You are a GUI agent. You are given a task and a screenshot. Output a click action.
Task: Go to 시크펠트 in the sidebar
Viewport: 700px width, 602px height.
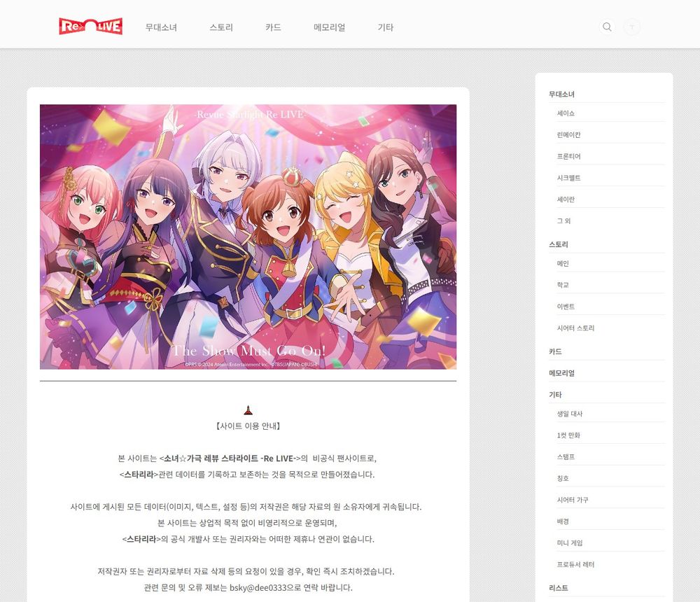click(x=568, y=178)
